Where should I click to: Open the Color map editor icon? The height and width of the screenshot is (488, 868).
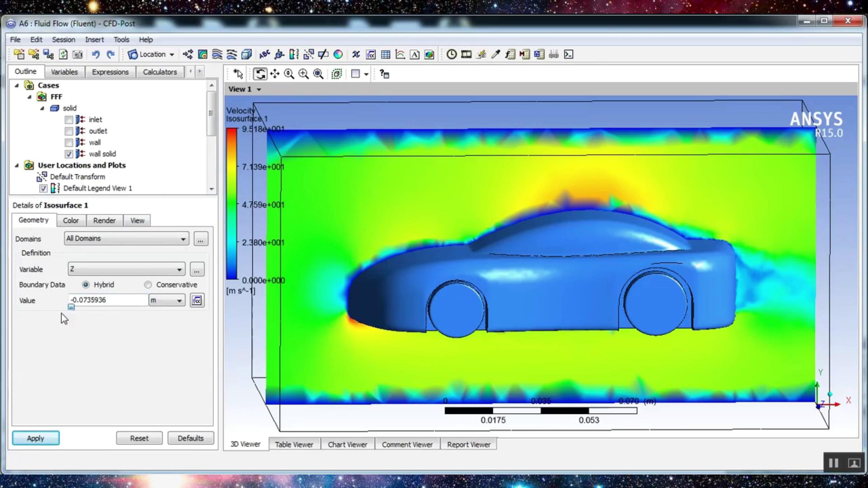[338, 55]
